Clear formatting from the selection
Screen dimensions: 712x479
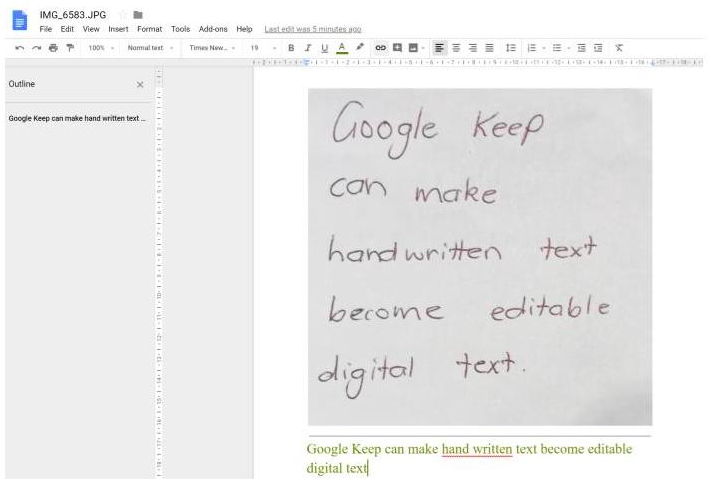click(x=618, y=48)
